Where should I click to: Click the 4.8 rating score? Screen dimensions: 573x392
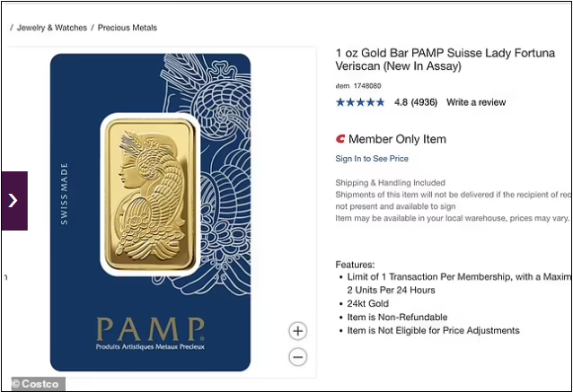(401, 102)
